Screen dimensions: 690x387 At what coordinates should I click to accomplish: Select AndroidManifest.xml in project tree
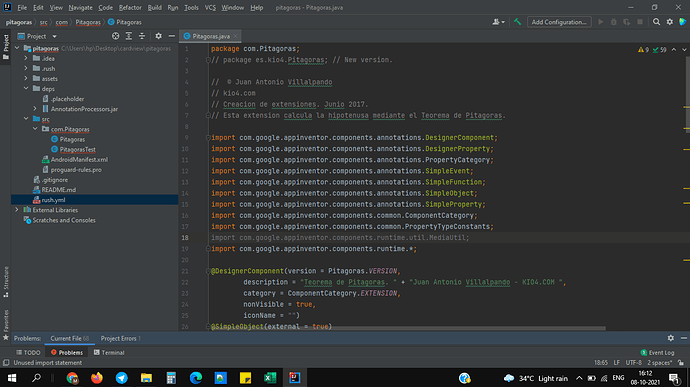(x=79, y=159)
